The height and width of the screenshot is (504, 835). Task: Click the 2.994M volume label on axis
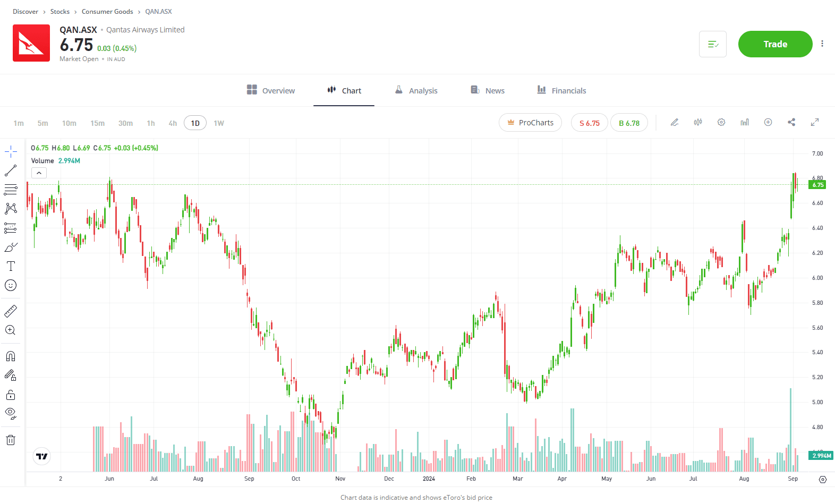tap(821, 455)
